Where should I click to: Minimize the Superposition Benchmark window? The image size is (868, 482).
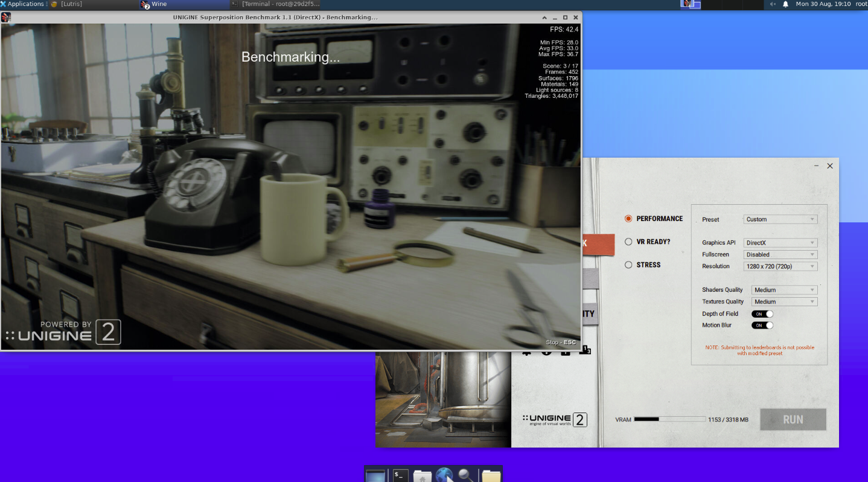coord(554,18)
